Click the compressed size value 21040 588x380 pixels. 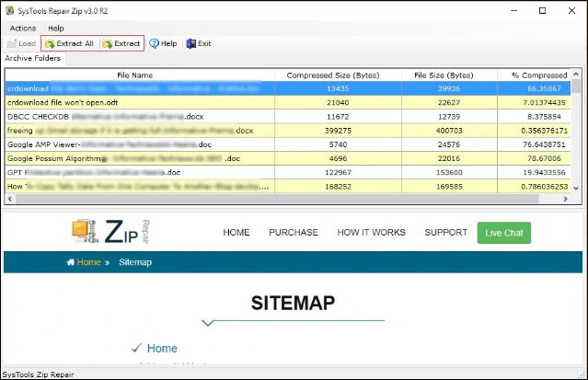[338, 102]
